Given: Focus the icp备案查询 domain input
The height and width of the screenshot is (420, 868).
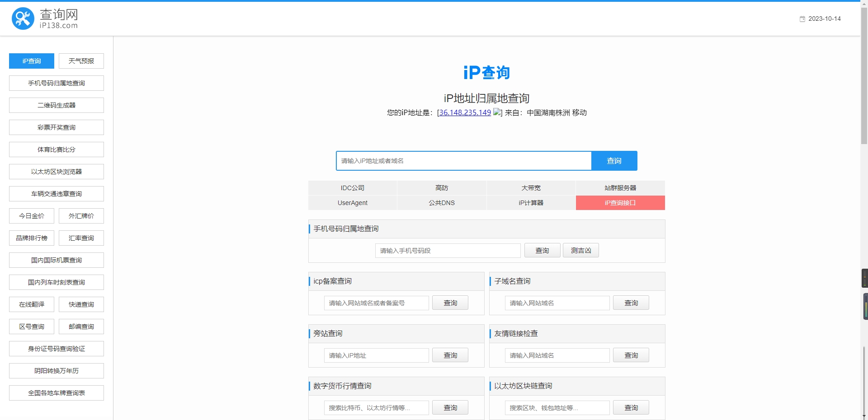Looking at the screenshot, I should pos(377,303).
